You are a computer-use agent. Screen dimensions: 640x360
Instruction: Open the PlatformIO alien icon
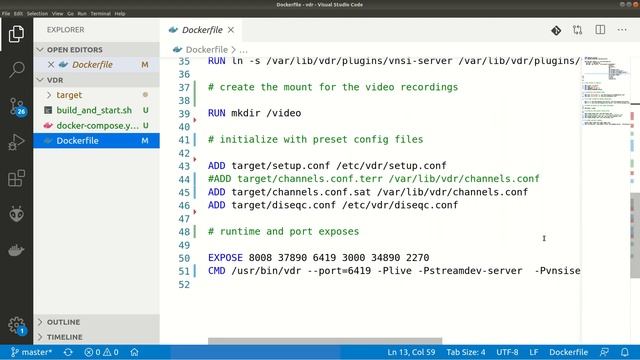[x=16, y=214]
